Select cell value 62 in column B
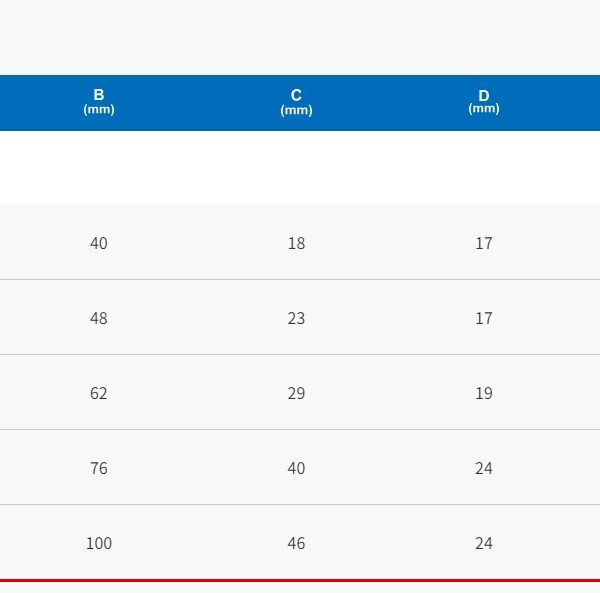The image size is (600, 593). pos(98,393)
